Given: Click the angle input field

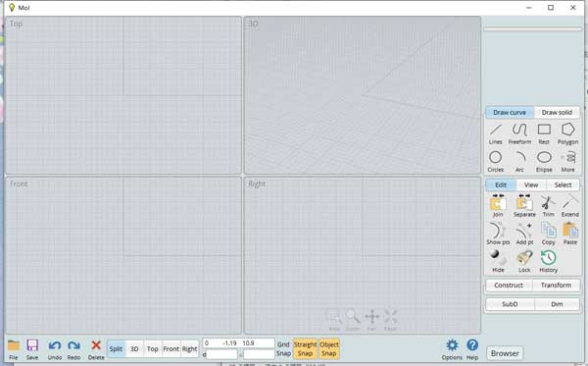Looking at the screenshot, I should click(x=259, y=354).
